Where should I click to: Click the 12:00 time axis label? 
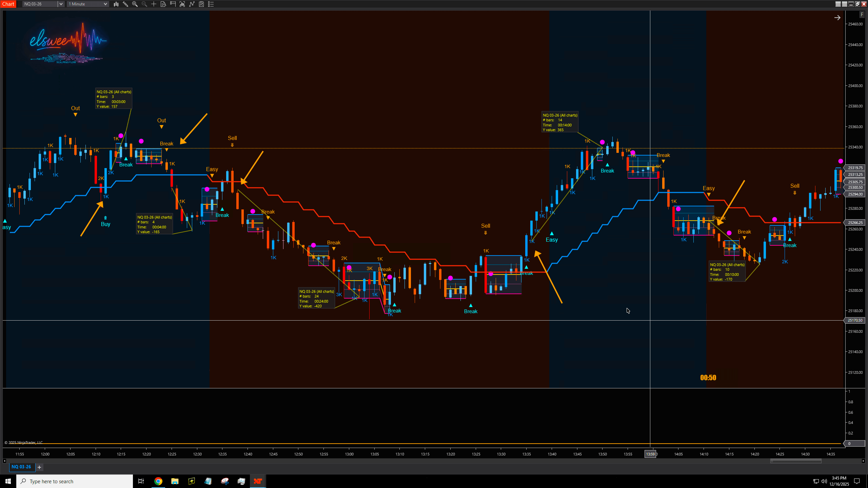click(x=45, y=454)
